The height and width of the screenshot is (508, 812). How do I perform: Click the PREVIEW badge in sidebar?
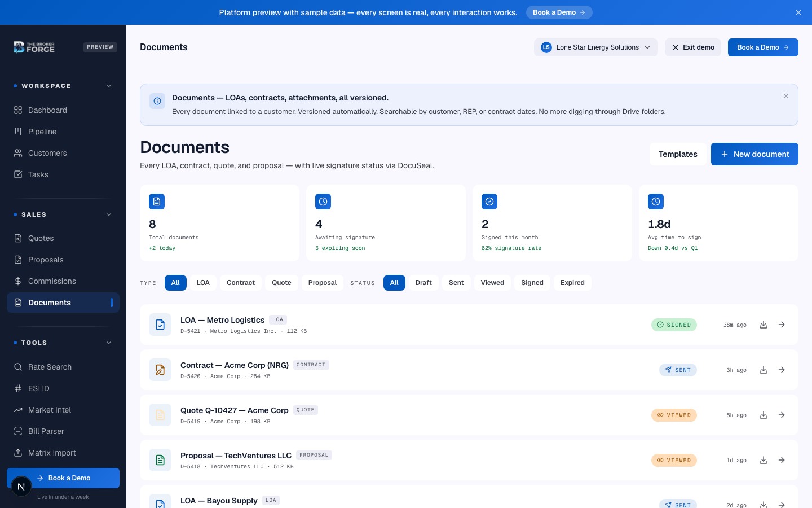(x=100, y=47)
